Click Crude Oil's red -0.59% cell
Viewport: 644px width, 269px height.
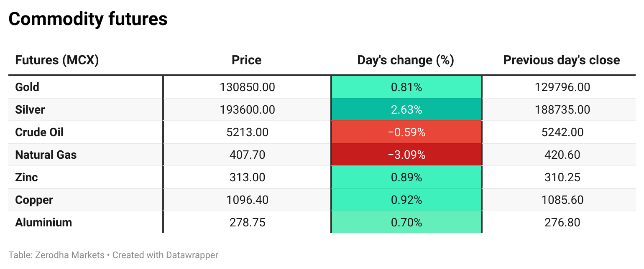(x=406, y=132)
